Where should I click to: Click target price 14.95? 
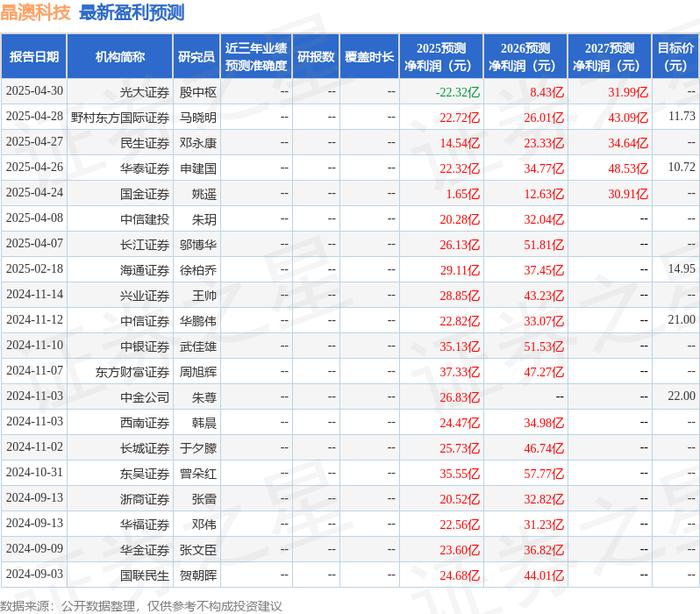pyautogui.click(x=682, y=269)
